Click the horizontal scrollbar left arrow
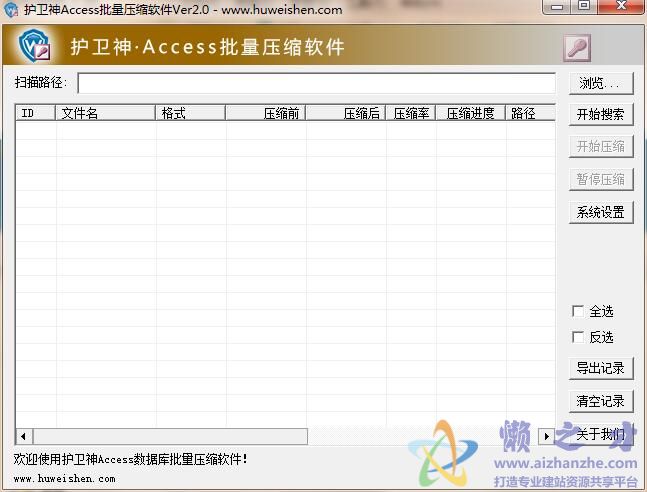This screenshot has width=647, height=492. 24,436
